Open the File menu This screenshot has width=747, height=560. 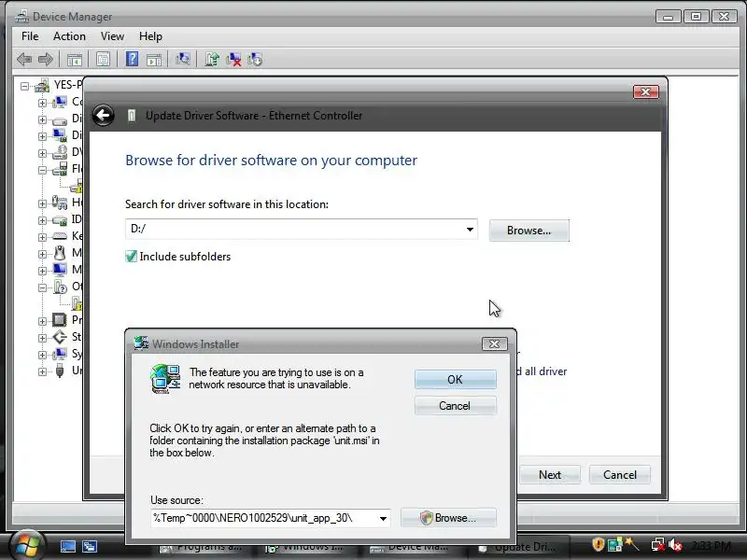(x=30, y=36)
